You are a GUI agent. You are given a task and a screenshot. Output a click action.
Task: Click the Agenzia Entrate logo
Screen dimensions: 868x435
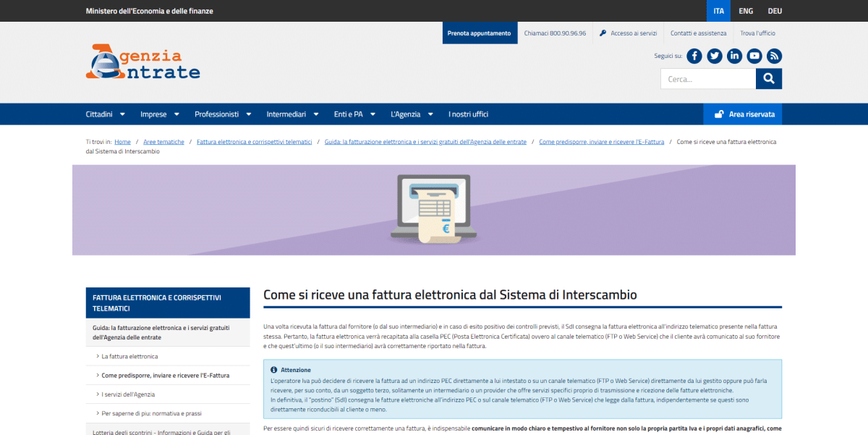[142, 62]
